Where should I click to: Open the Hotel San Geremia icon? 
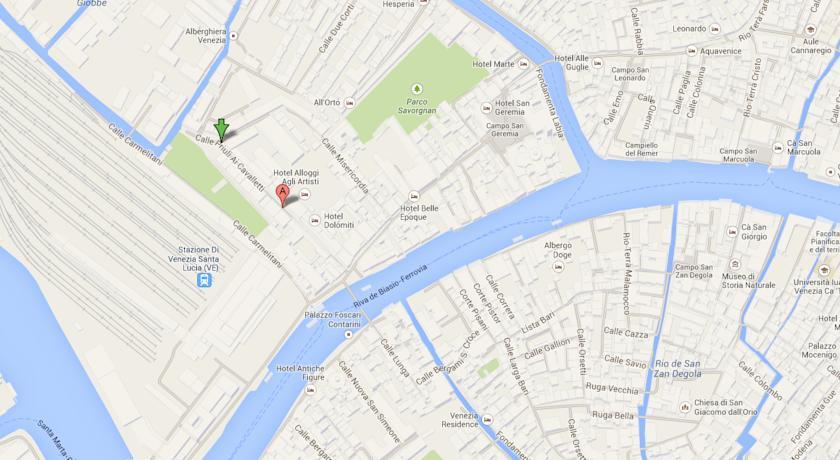(x=486, y=108)
